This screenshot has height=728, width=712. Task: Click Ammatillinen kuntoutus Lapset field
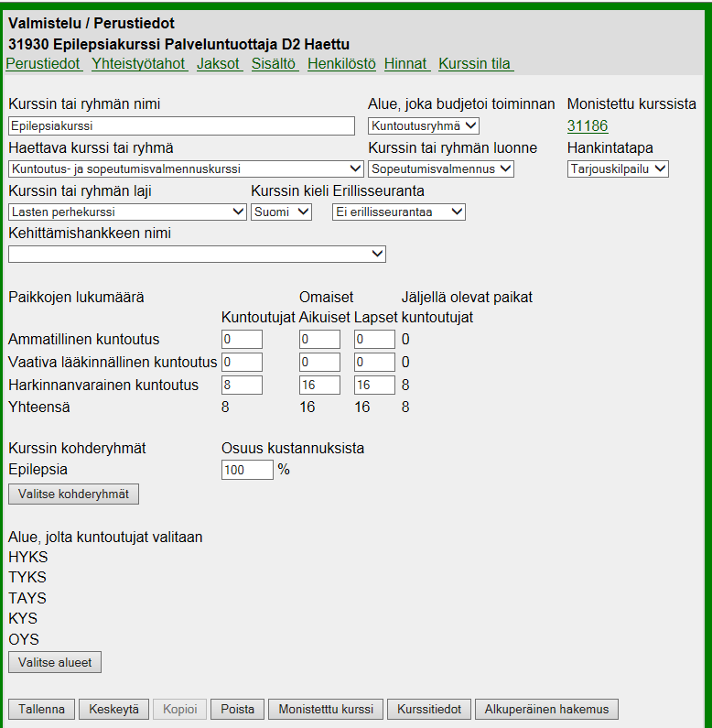coord(374,340)
